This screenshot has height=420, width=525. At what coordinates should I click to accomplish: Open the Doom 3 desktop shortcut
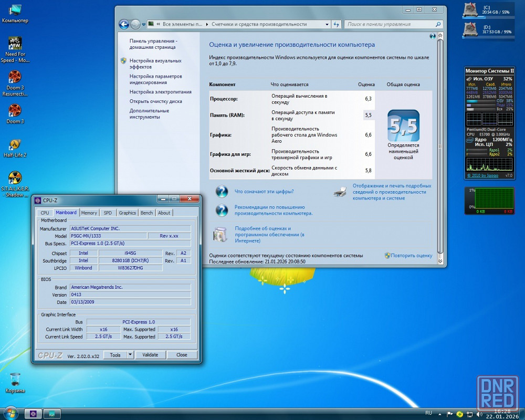pyautogui.click(x=15, y=111)
